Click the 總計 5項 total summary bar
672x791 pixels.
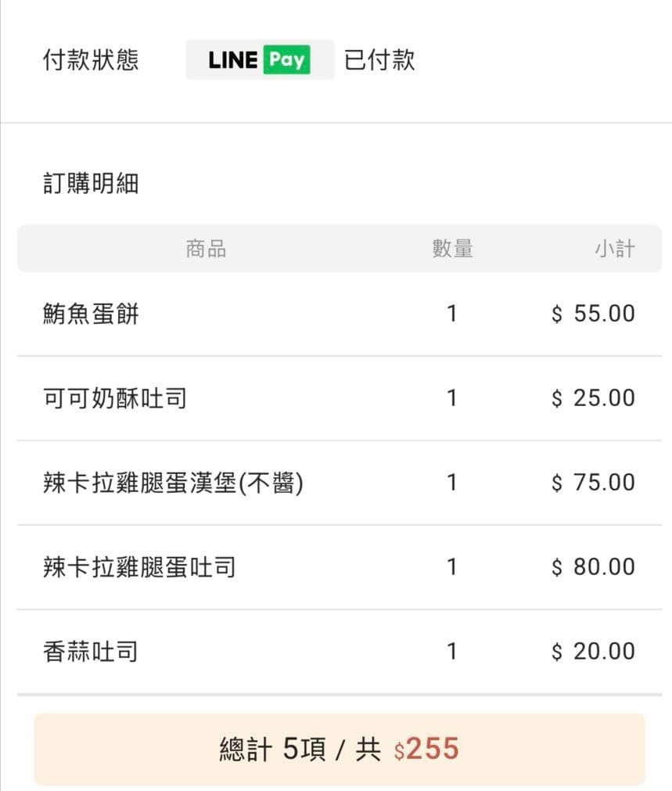[x=340, y=750]
